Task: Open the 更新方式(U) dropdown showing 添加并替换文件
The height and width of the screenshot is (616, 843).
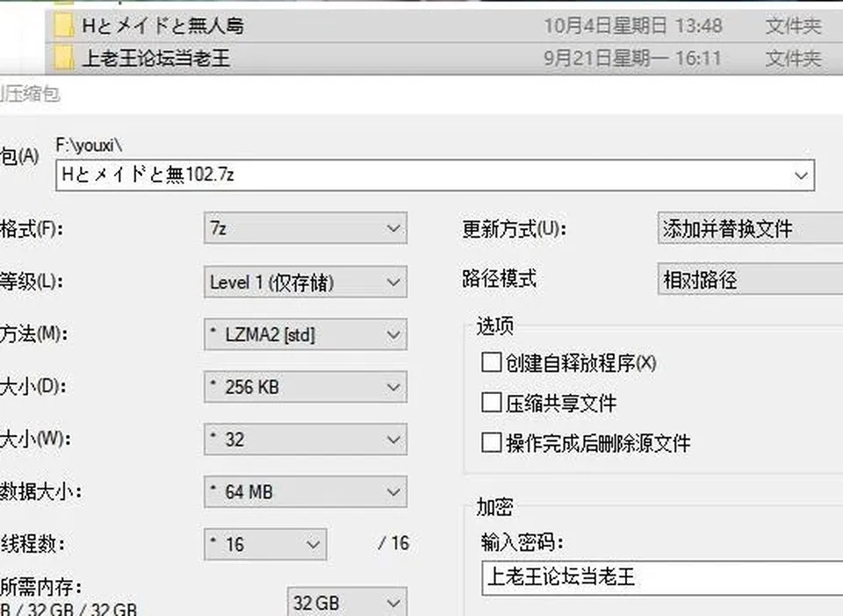Action: coord(750,228)
